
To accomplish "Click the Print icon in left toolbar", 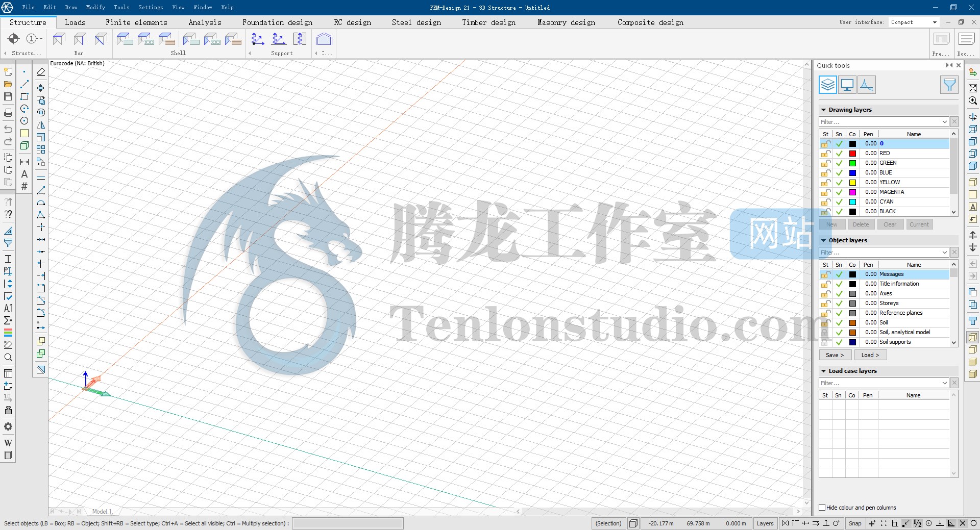I will [x=8, y=113].
